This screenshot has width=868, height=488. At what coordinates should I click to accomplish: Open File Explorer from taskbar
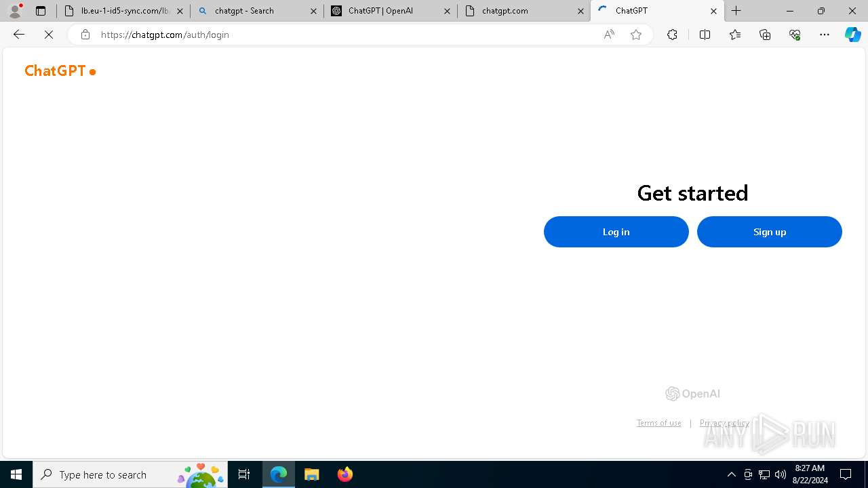point(312,474)
